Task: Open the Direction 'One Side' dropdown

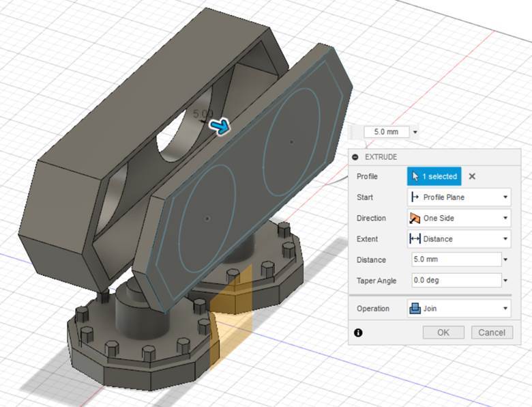Action: pos(459,218)
